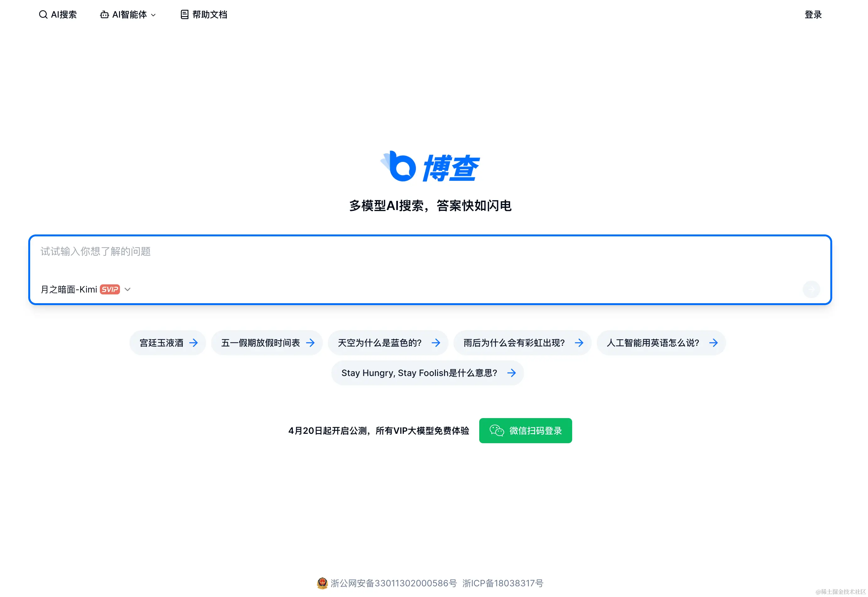Viewport: 868px width, 597px height.
Task: Expand the AI智能体 dropdown chevron
Action: tap(153, 15)
